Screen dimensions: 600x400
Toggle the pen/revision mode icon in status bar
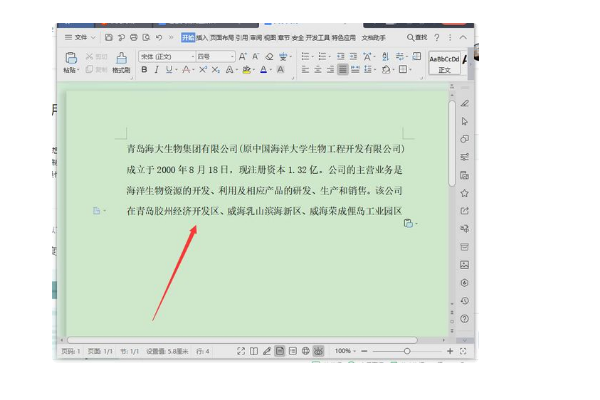267,351
